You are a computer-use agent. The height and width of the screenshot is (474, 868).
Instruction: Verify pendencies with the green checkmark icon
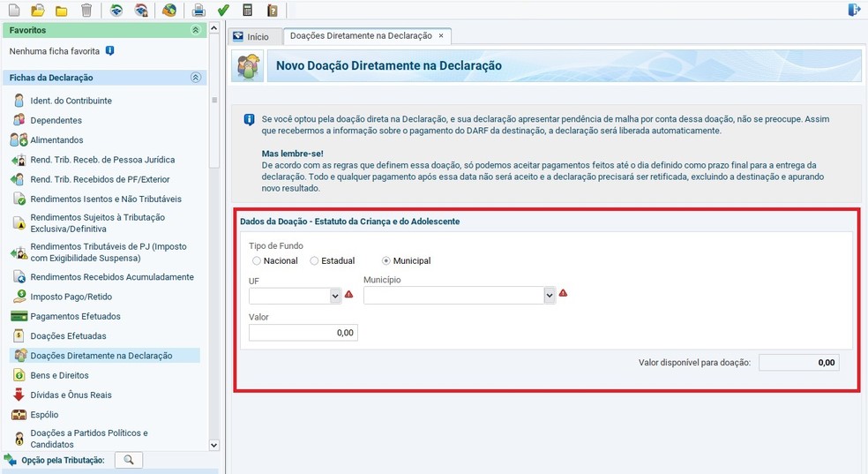click(x=223, y=10)
